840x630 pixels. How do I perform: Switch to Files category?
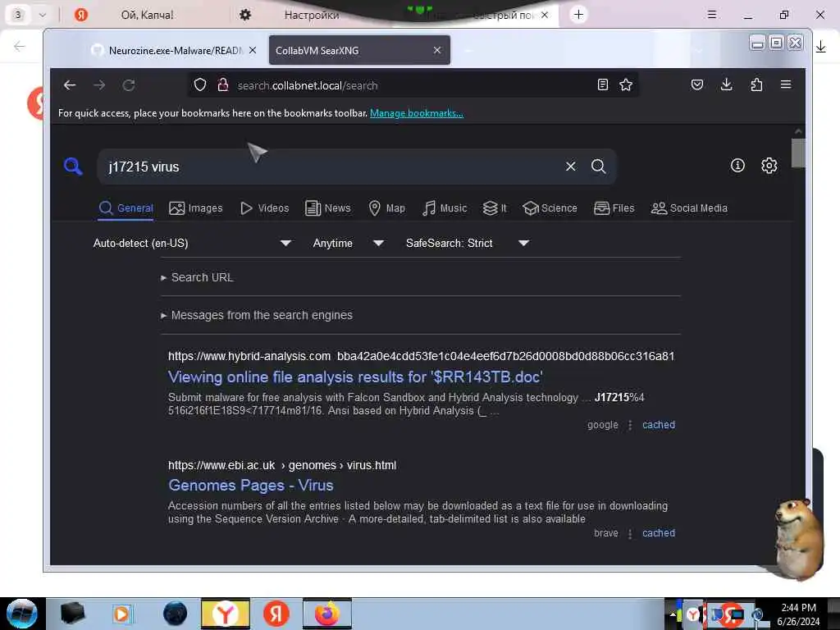(x=614, y=208)
